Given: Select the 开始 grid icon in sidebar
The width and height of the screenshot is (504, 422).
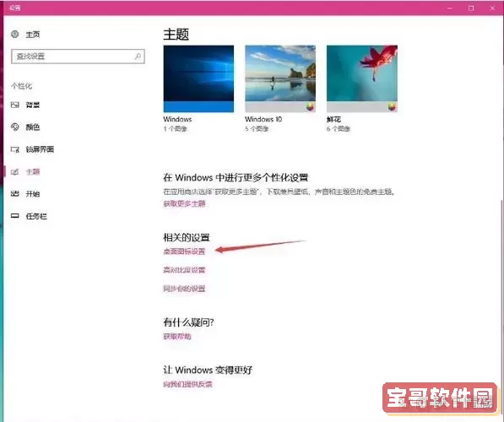Looking at the screenshot, I should click(15, 194).
